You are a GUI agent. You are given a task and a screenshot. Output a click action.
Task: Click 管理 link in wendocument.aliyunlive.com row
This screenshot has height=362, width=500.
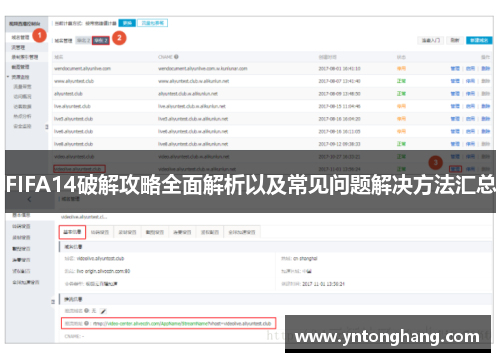pyautogui.click(x=455, y=68)
